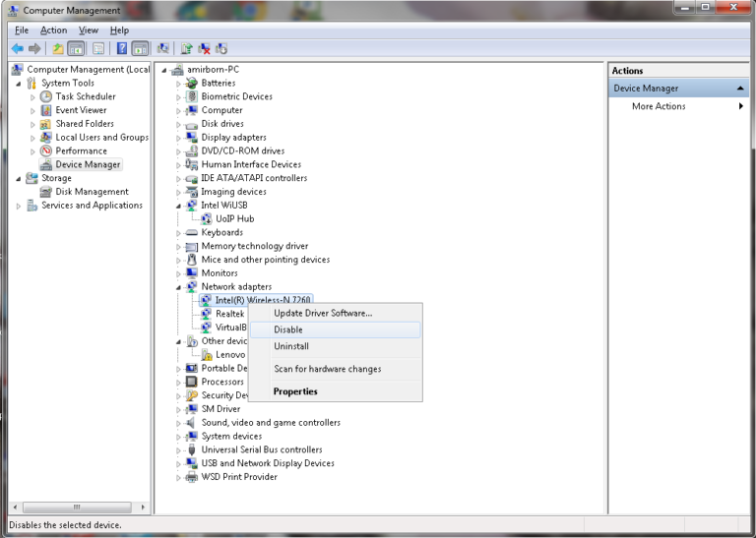This screenshot has width=756, height=538.
Task: Click the Biometric Devices fingerprint icon
Action: click(192, 97)
